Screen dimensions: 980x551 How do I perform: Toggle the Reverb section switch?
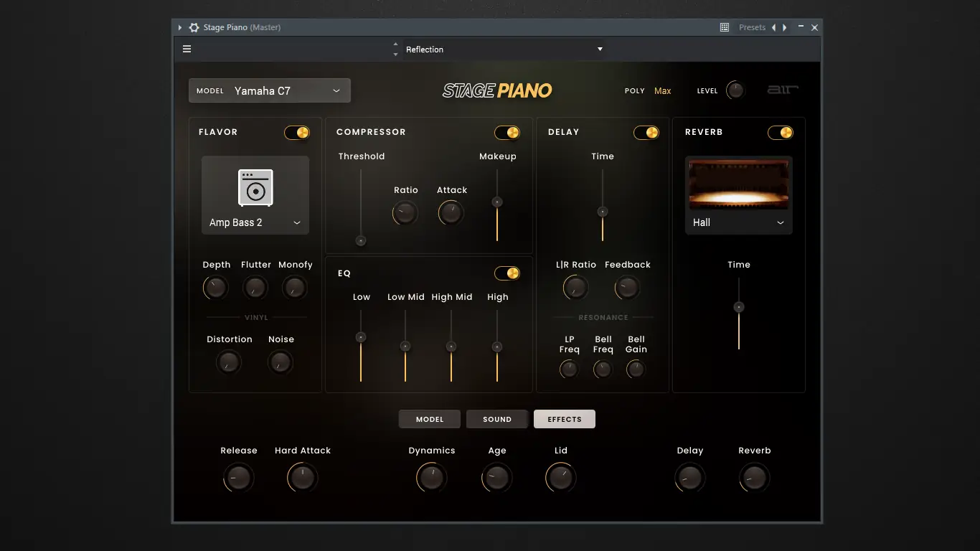(x=781, y=133)
